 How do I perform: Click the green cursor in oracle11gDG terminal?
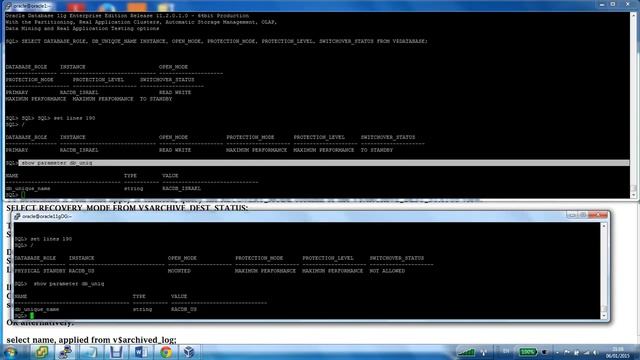tap(32, 316)
